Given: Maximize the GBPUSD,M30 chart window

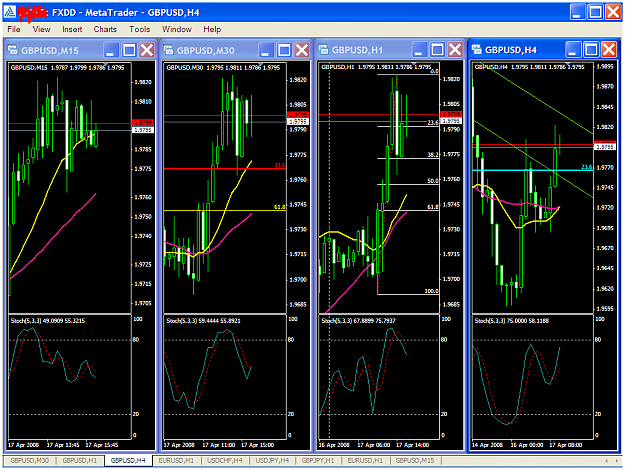Looking at the screenshot, I should tap(284, 50).
